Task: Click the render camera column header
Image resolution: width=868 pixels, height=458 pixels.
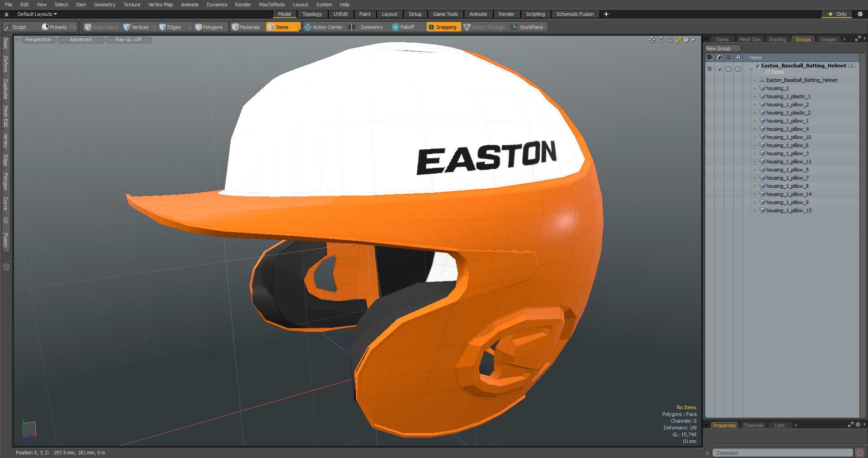Action: tap(719, 57)
